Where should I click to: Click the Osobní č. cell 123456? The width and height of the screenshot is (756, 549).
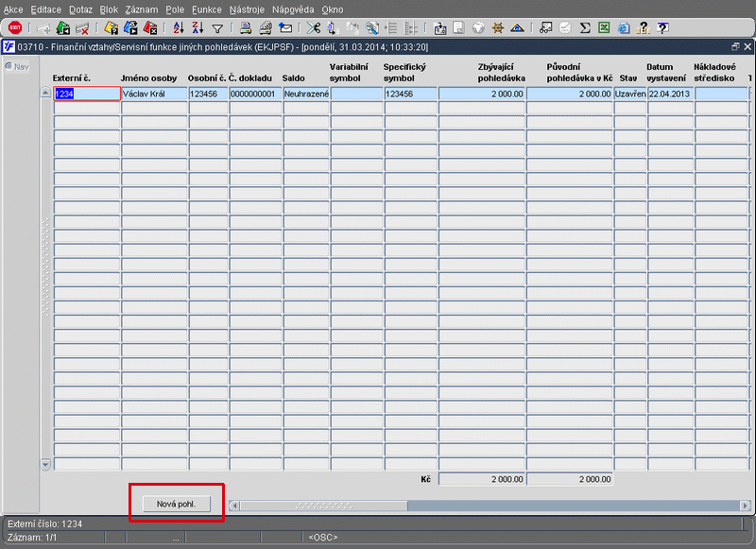(208, 94)
